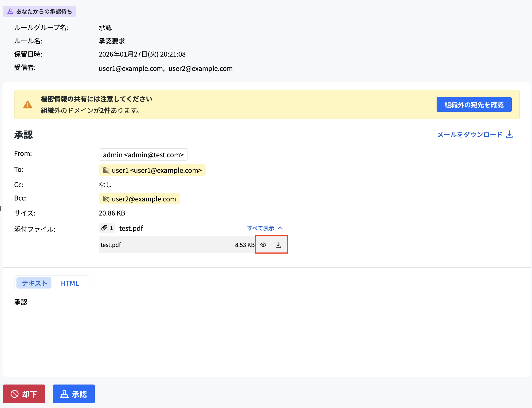Viewport: 532px width, 408px height.
Task: Click the 20.86 KB size value
Action: click(x=112, y=213)
